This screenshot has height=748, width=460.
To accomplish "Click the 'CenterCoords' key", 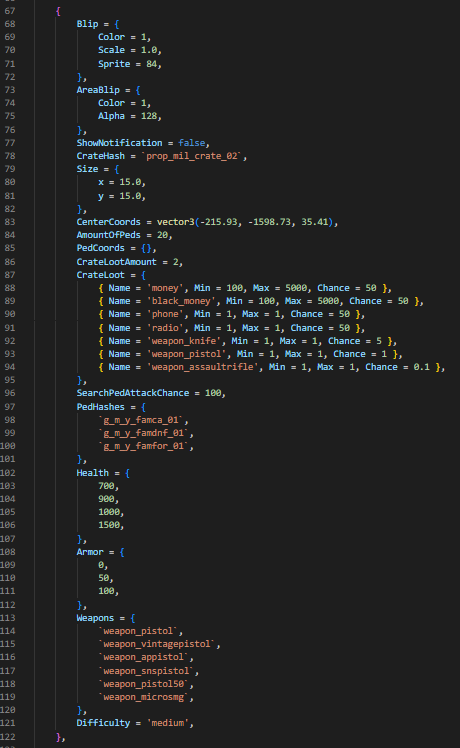I will click(109, 222).
